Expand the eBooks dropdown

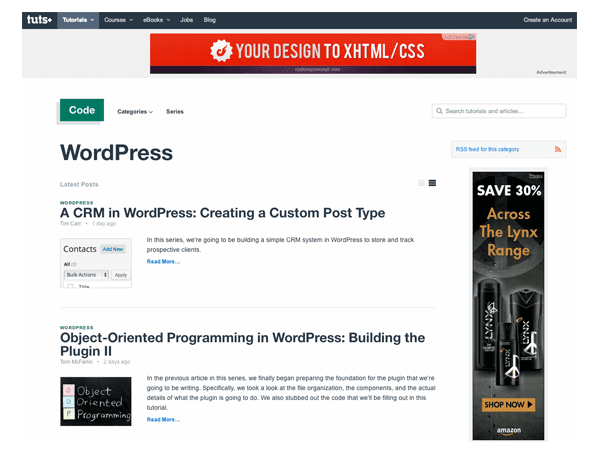pyautogui.click(x=155, y=19)
